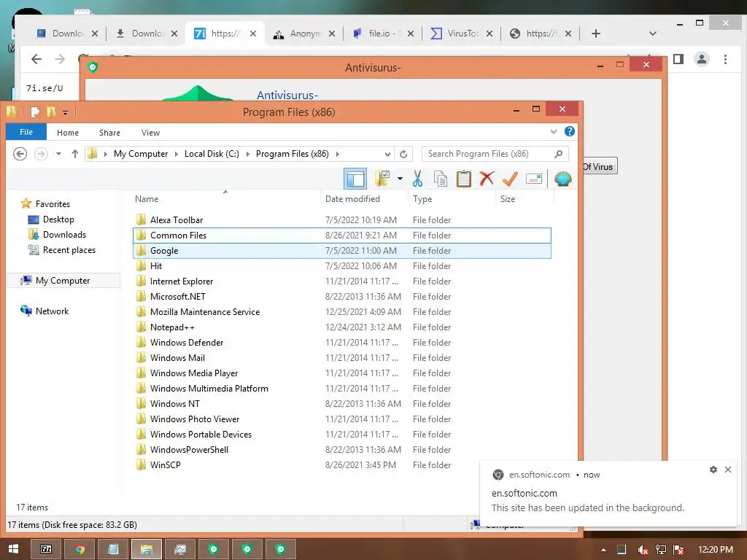
Task: Open Quick Access Toolbar customize dropdown
Action: [65, 113]
